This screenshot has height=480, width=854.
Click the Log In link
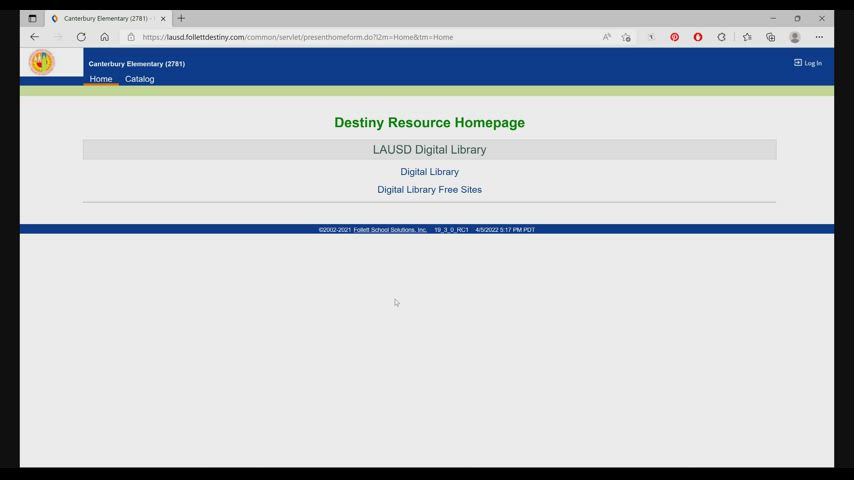pos(808,63)
